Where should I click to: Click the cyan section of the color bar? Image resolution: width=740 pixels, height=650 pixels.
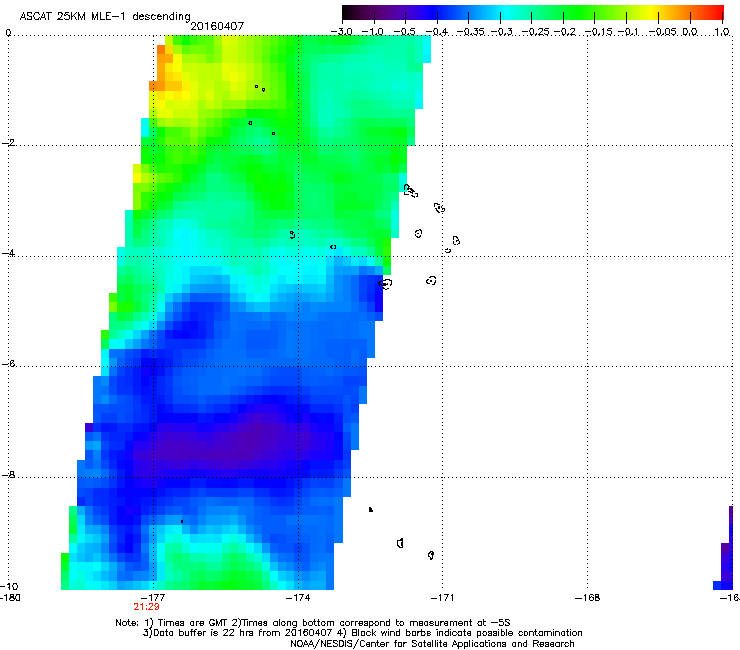click(x=505, y=13)
